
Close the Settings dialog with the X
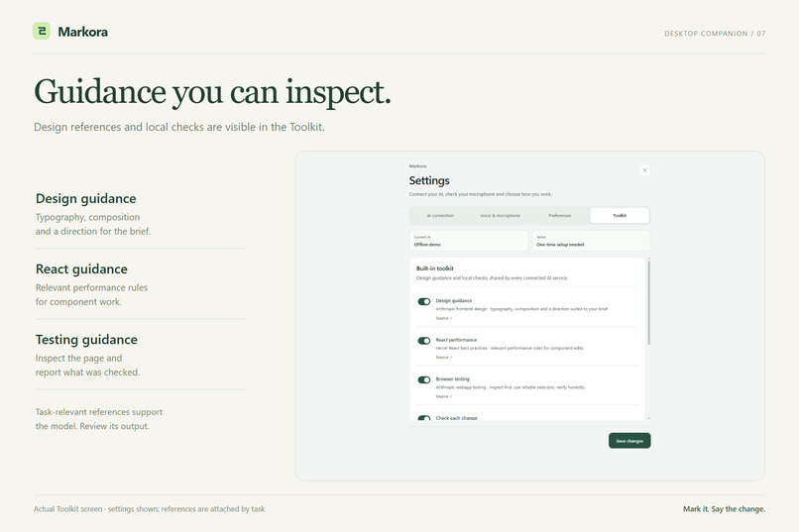click(x=644, y=170)
